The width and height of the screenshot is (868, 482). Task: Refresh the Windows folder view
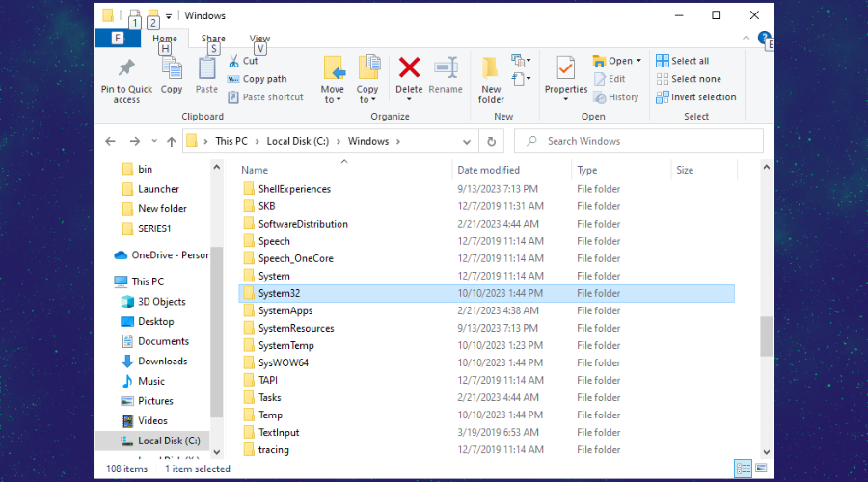[x=491, y=141]
